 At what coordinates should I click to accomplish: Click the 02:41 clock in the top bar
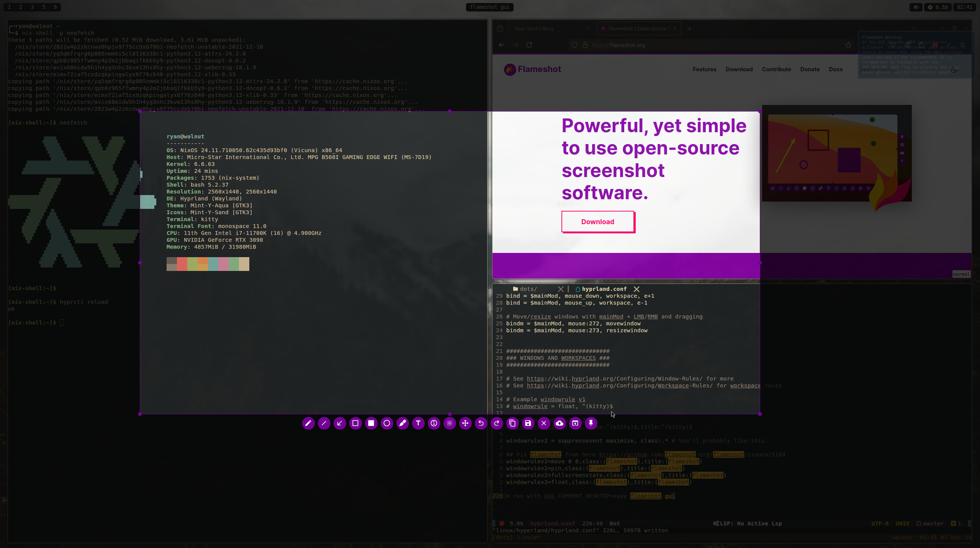[964, 7]
